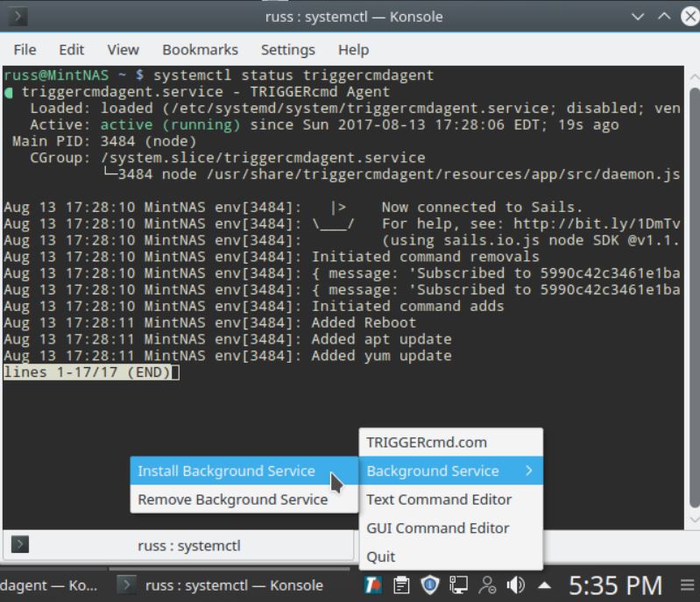The image size is (700, 602).
Task: Open Text Command Editor
Action: pyautogui.click(x=451, y=499)
